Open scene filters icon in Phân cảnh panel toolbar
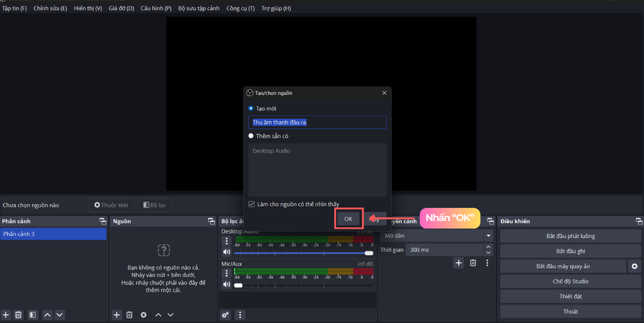This screenshot has height=323, width=644. (33, 315)
